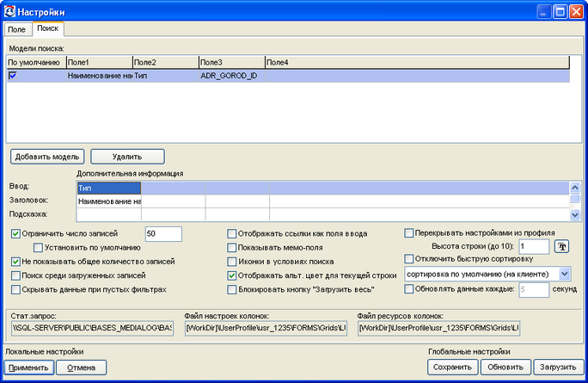Click the font icon beside row height
This screenshot has width=588, height=383.
pos(561,247)
